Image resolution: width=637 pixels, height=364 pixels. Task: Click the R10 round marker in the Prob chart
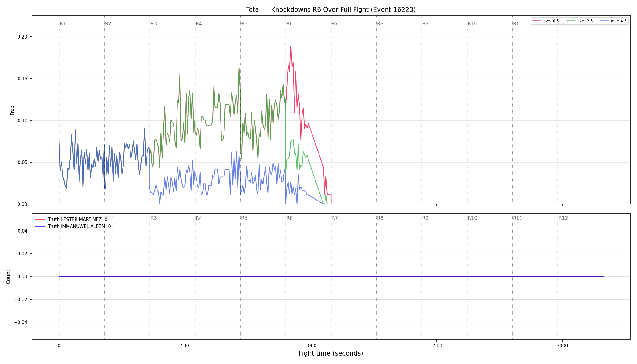pos(472,24)
